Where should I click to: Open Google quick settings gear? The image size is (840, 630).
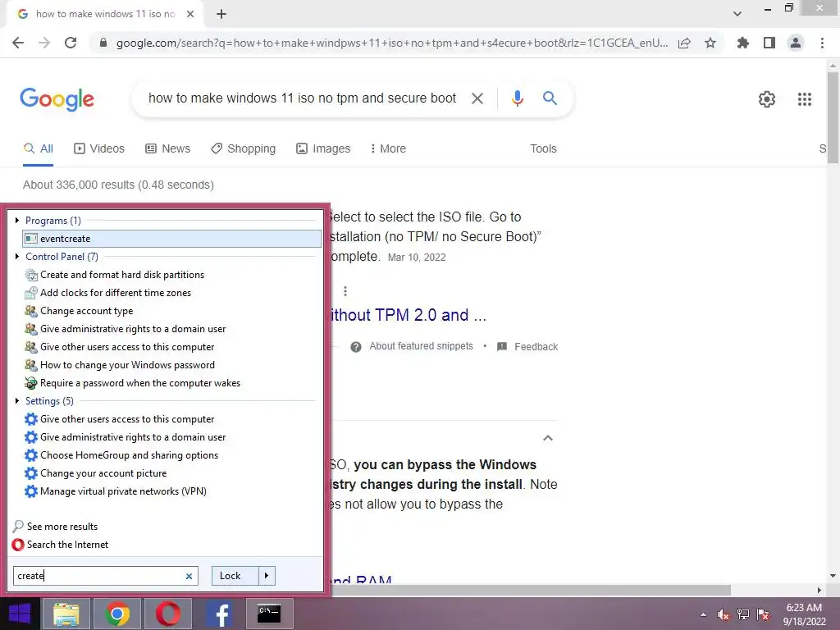pos(767,99)
